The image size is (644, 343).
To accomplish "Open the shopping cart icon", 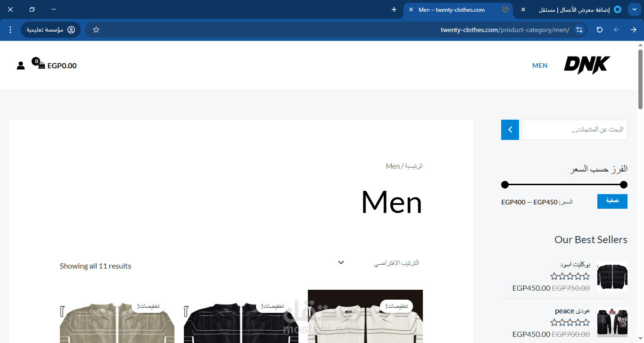I will 41,65.
